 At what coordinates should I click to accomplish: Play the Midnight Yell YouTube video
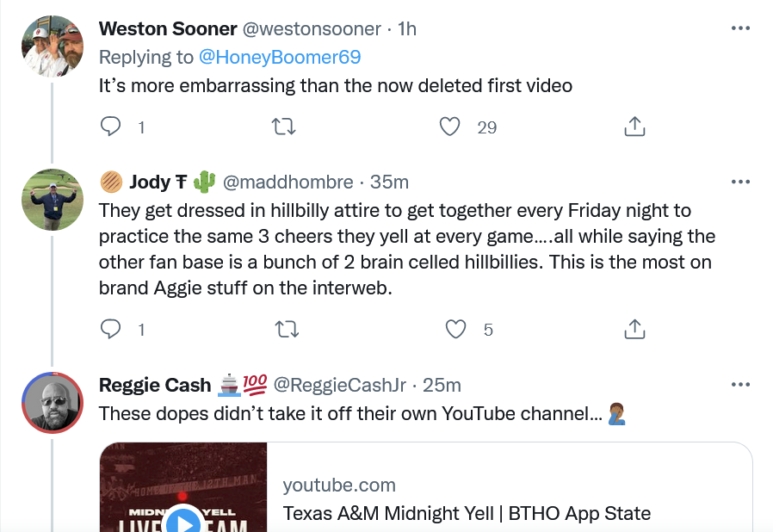182,520
